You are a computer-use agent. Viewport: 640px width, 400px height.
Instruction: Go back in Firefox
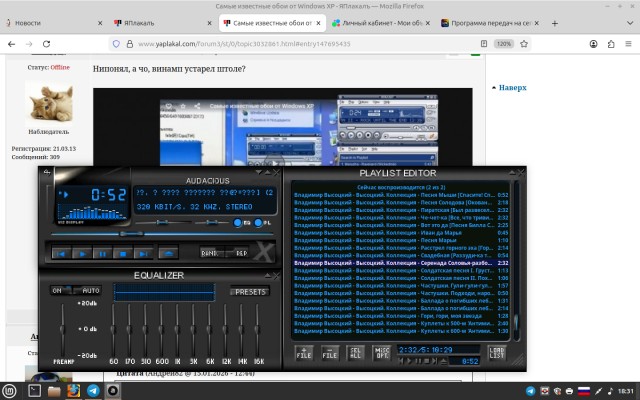tap(11, 44)
